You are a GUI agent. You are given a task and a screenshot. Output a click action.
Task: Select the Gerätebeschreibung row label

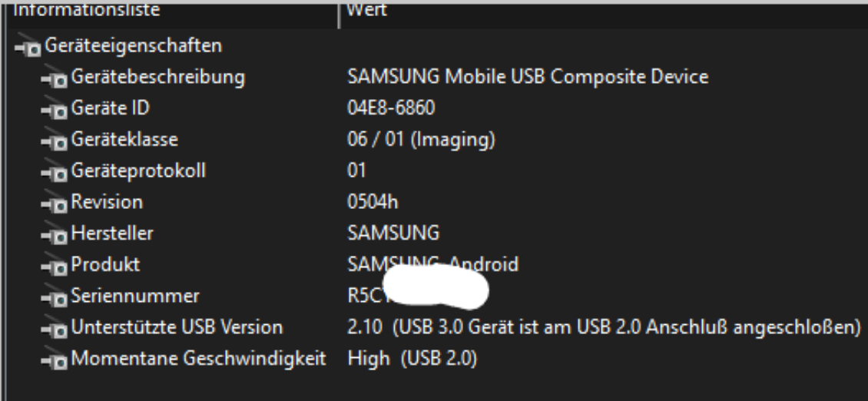click(x=158, y=77)
